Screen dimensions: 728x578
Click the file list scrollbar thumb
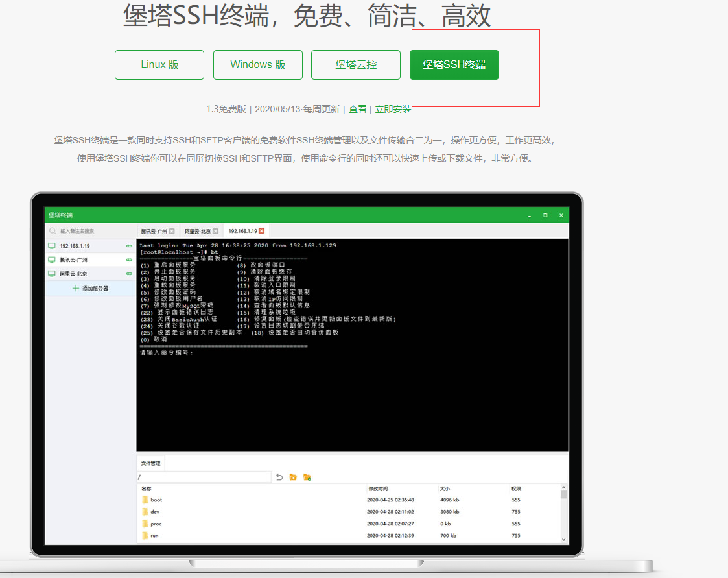563,494
